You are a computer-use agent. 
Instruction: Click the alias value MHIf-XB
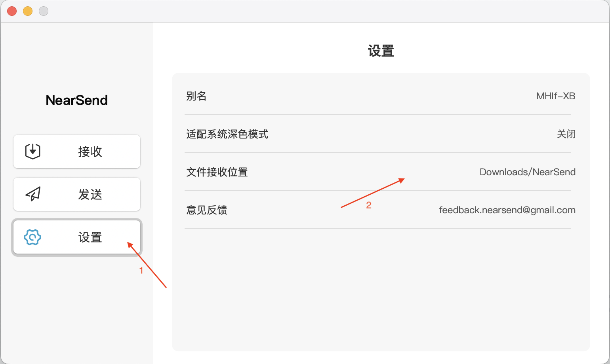pos(555,96)
